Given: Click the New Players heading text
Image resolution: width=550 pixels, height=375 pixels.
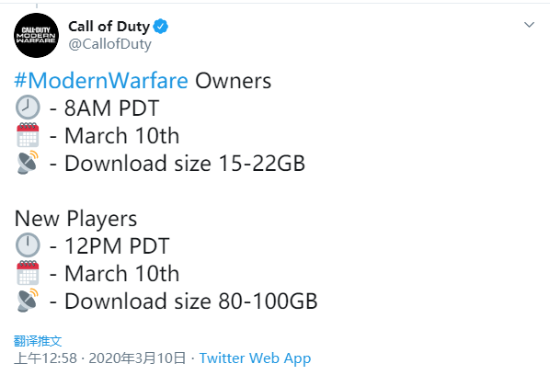Looking at the screenshot, I should [x=76, y=219].
